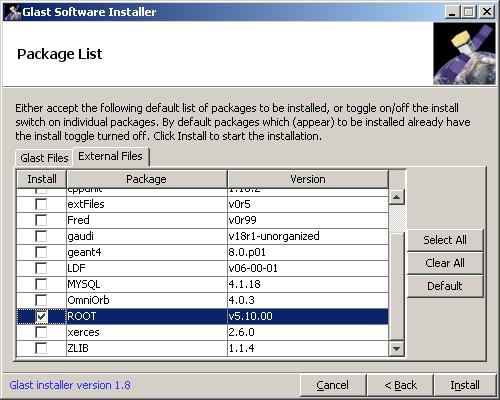Enable install checkbox for extFiles

(41, 204)
